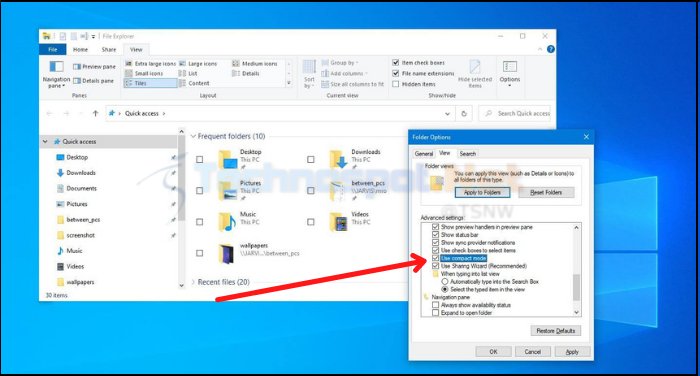700x376 pixels.
Task: Open Videos folder tile
Action: click(x=350, y=222)
